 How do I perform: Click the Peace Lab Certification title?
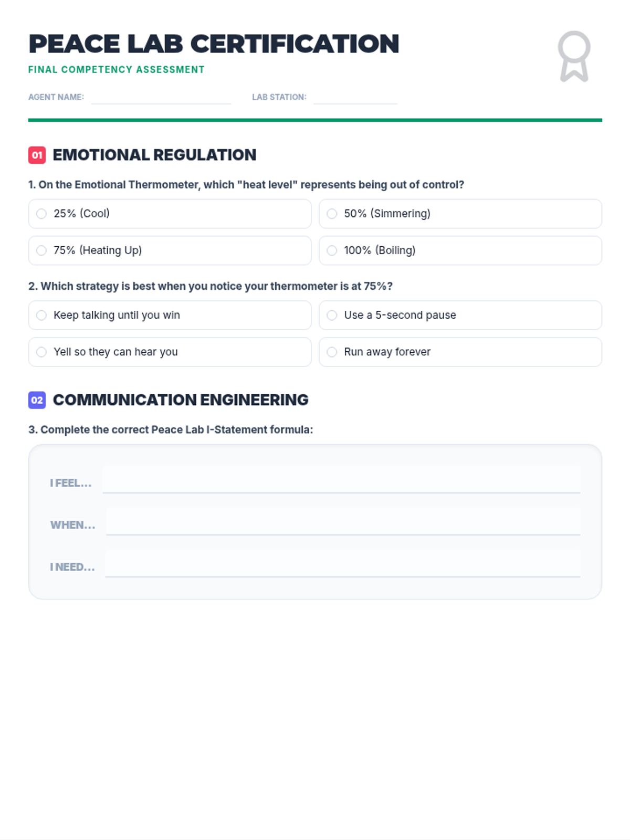click(x=214, y=44)
